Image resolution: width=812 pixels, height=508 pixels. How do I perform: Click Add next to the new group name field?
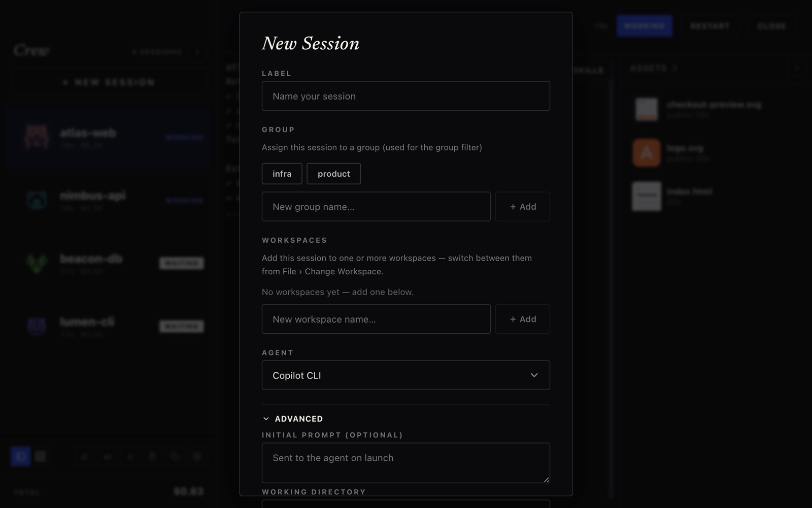pos(523,207)
